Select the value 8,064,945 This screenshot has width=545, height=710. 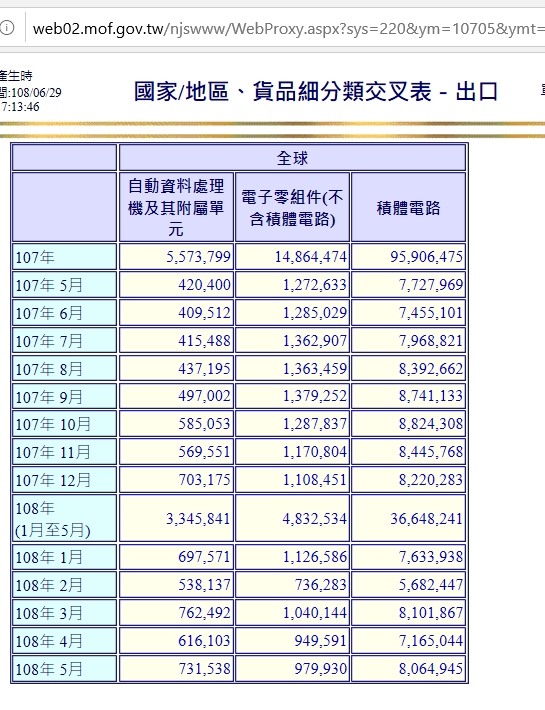click(x=430, y=668)
